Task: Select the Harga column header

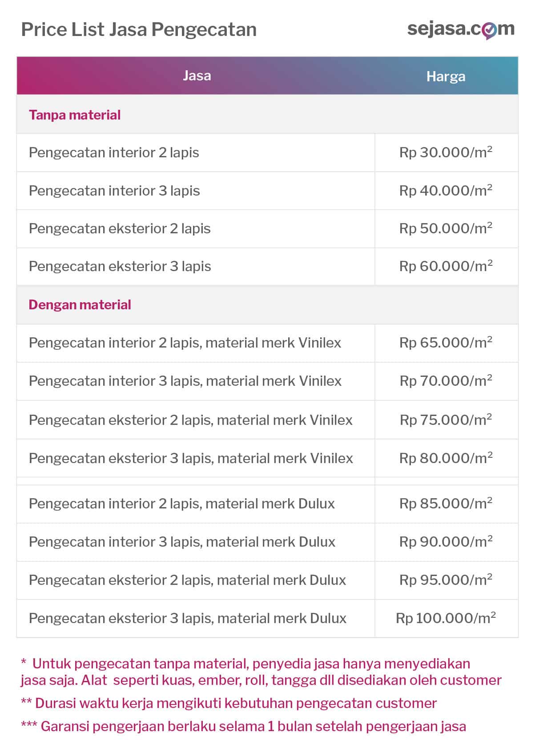Action: (446, 76)
